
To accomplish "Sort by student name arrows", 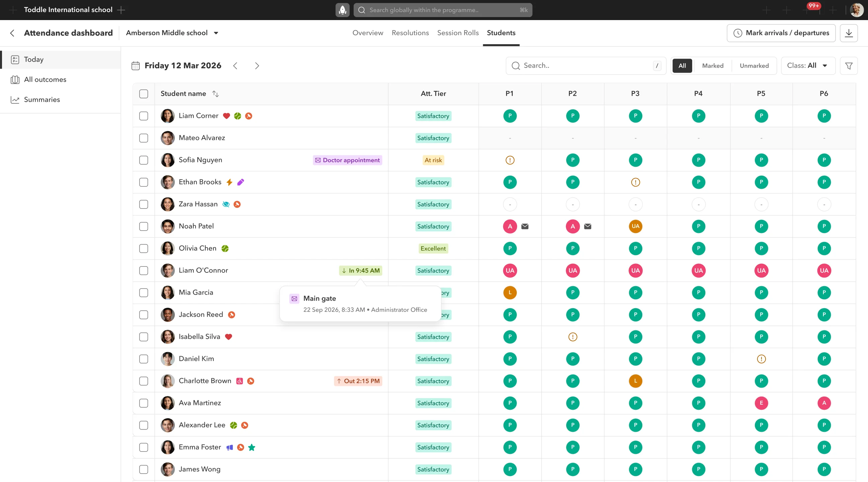I will [x=215, y=94].
